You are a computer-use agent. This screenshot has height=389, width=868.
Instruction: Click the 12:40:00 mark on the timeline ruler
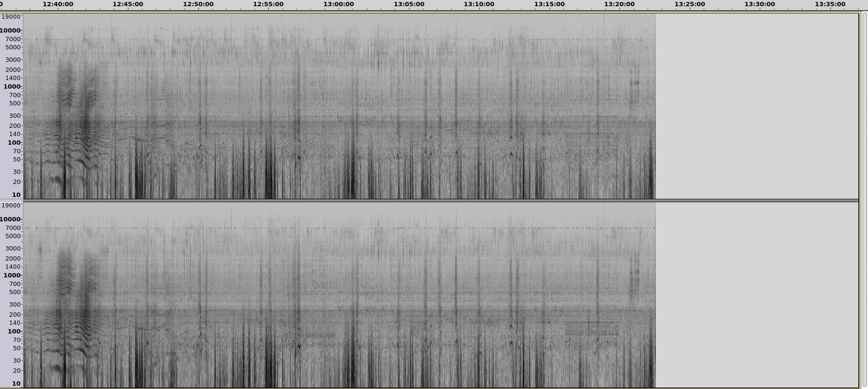click(x=58, y=4)
